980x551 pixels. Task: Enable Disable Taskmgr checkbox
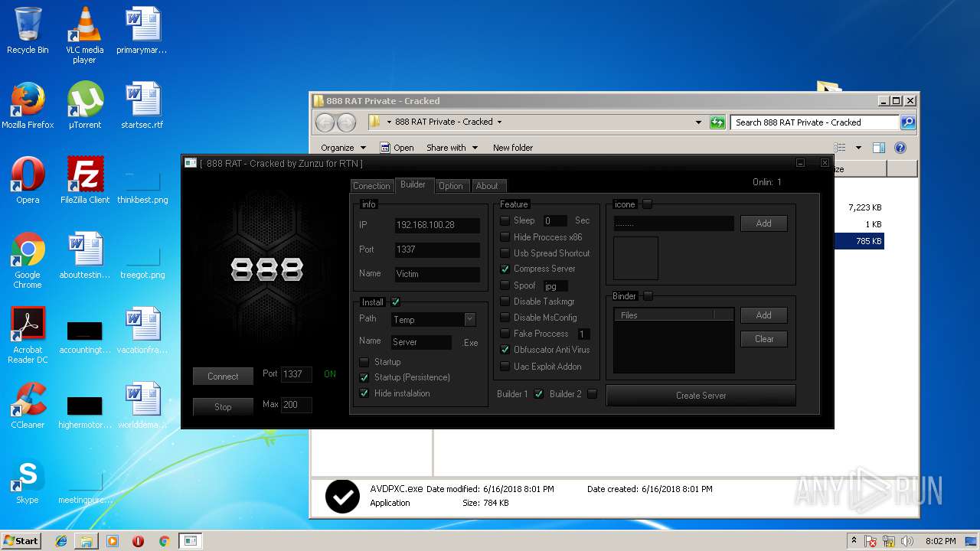[x=505, y=302]
